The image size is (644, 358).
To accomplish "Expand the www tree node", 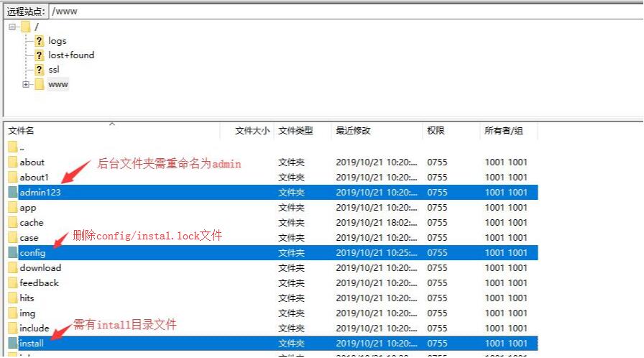I will (x=26, y=85).
